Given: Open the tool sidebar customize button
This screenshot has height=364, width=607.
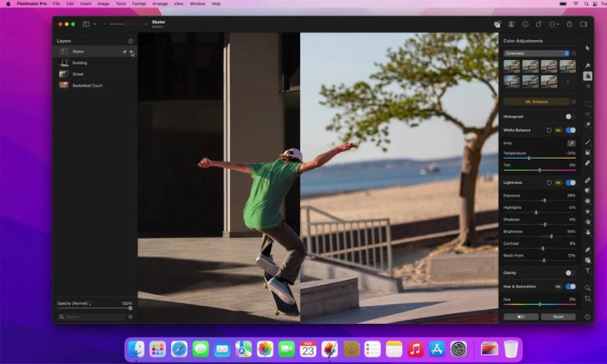Looking at the screenshot, I should click(x=588, y=317).
